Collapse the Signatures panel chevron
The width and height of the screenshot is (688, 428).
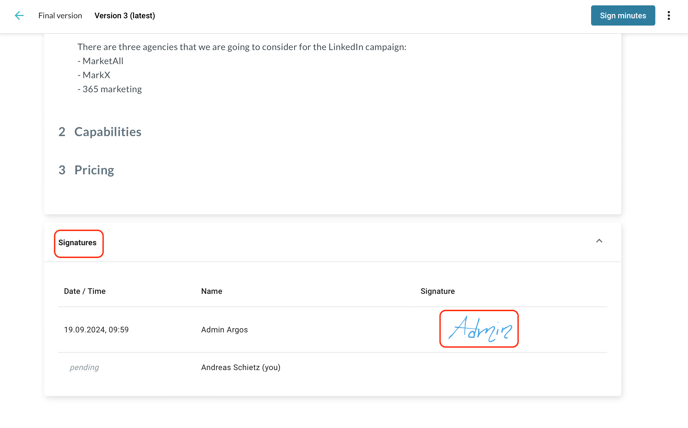click(599, 241)
